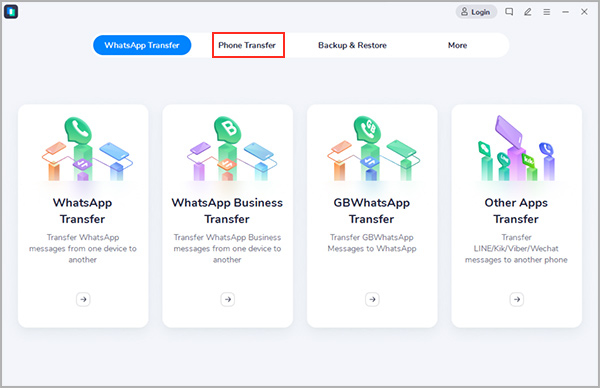Minimize the application window

pos(565,12)
